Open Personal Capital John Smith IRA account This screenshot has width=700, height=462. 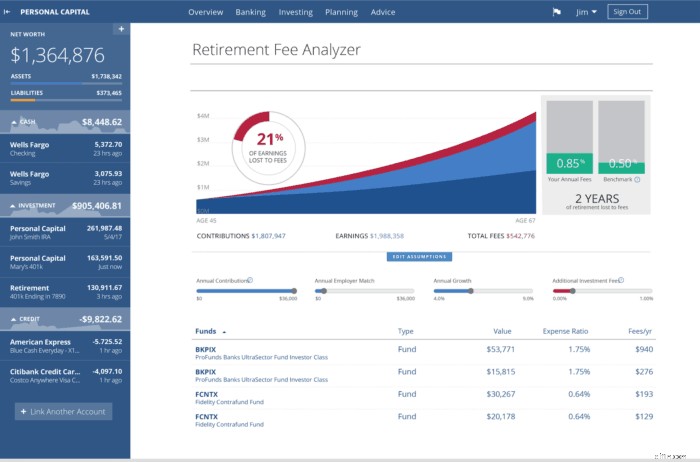point(65,232)
